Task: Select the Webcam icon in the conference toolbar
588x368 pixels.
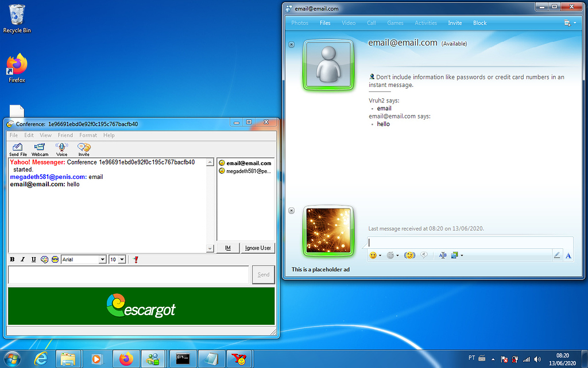Action: tap(40, 148)
